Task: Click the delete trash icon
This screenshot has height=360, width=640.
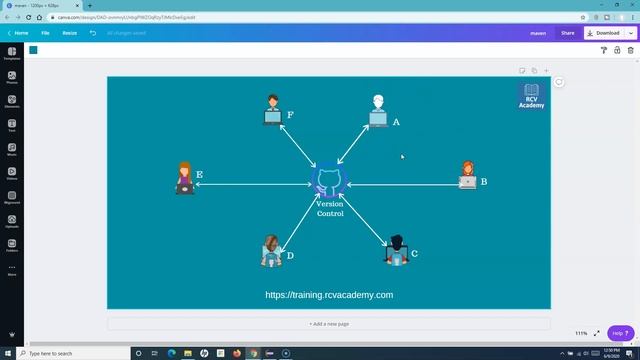Action: point(631,50)
